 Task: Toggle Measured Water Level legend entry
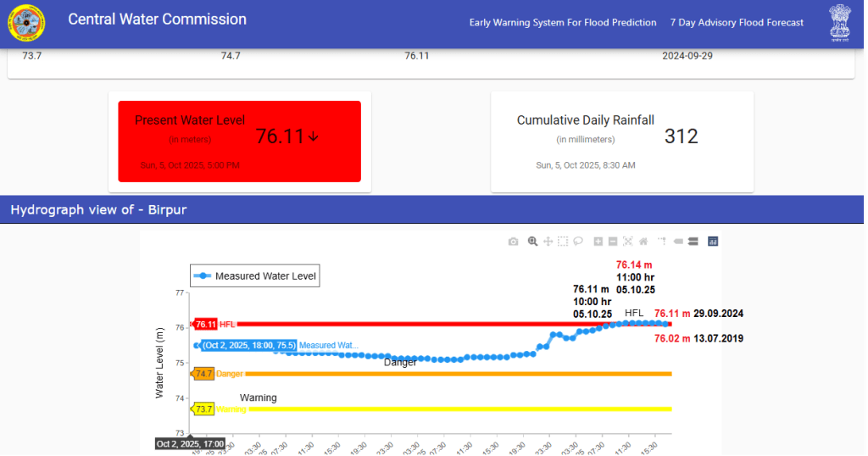coord(255,276)
